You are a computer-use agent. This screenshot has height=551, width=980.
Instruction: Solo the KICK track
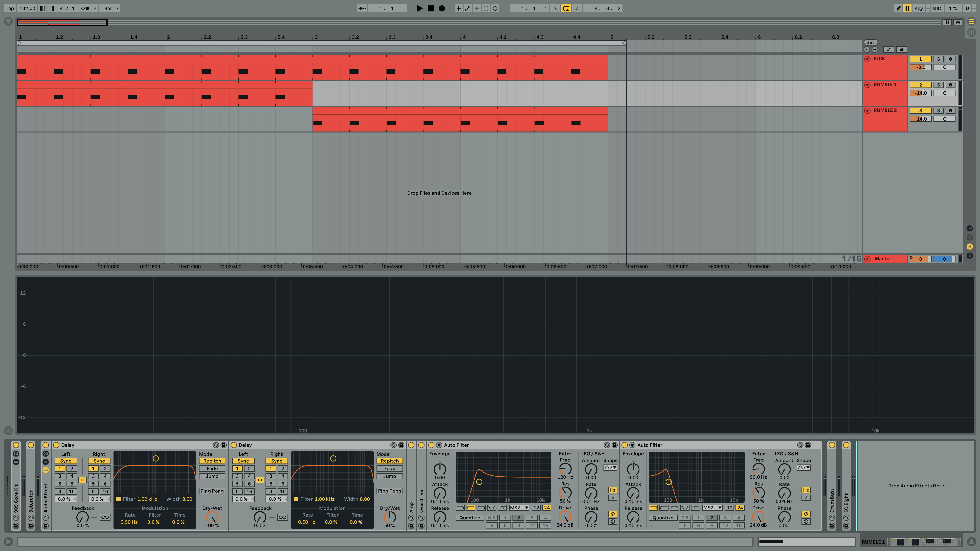938,59
